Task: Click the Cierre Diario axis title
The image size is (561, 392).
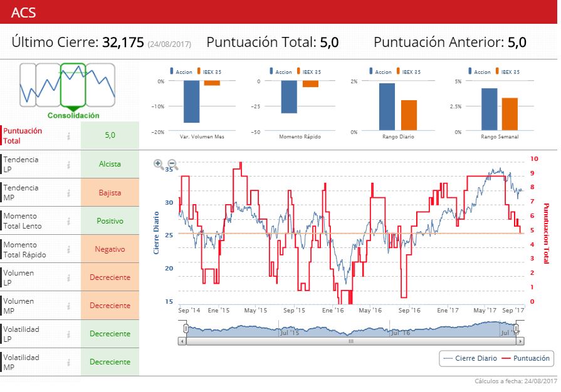Action: click(156, 233)
